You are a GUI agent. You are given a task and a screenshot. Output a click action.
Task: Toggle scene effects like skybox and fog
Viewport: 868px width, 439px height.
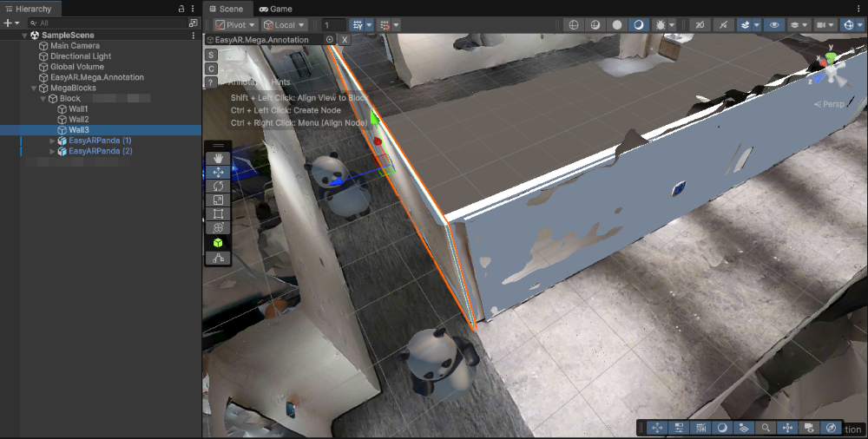pos(745,25)
